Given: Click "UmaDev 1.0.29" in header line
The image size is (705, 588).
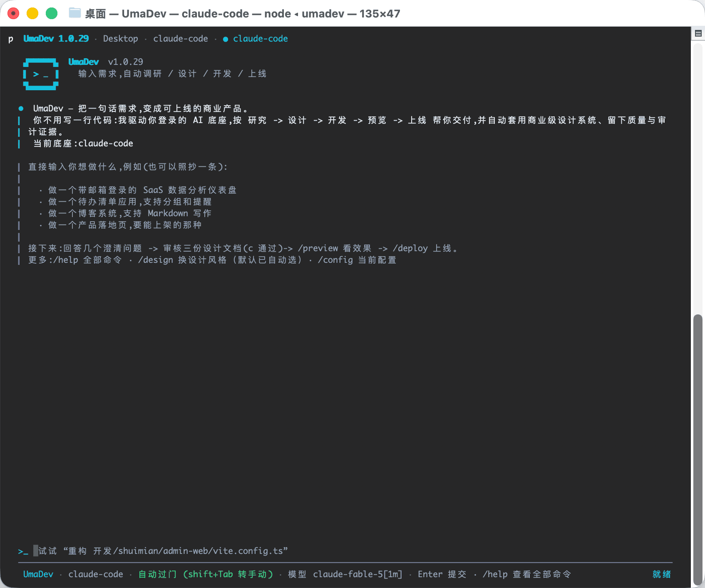Looking at the screenshot, I should tap(56, 39).
